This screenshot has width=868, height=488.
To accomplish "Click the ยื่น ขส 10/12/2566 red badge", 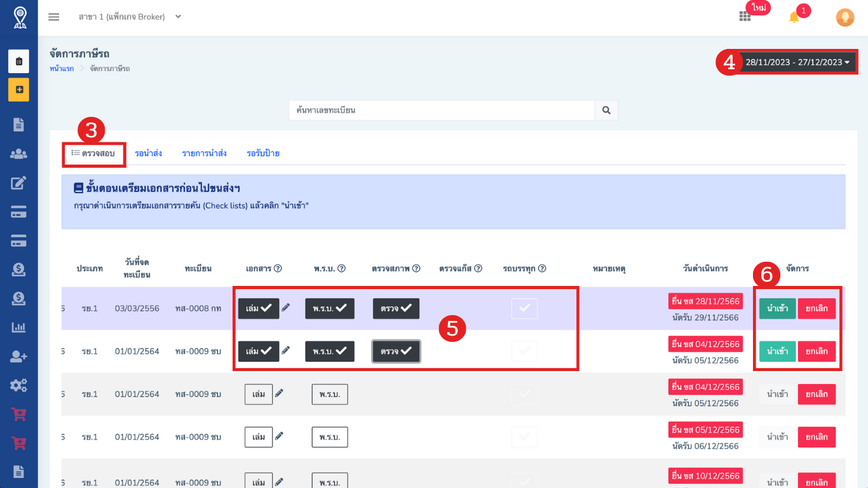I will [705, 475].
